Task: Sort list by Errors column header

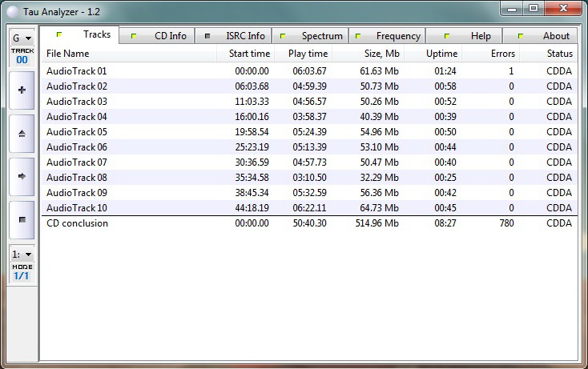Action: [x=490, y=54]
